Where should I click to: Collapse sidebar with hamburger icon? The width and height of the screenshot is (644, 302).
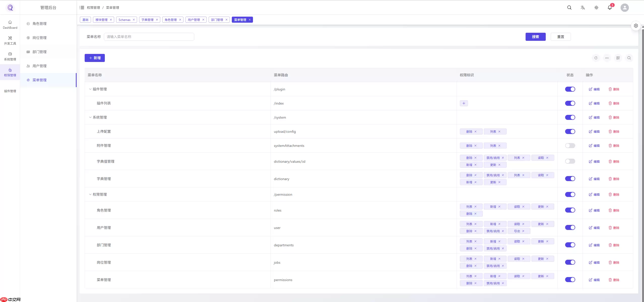(x=82, y=8)
